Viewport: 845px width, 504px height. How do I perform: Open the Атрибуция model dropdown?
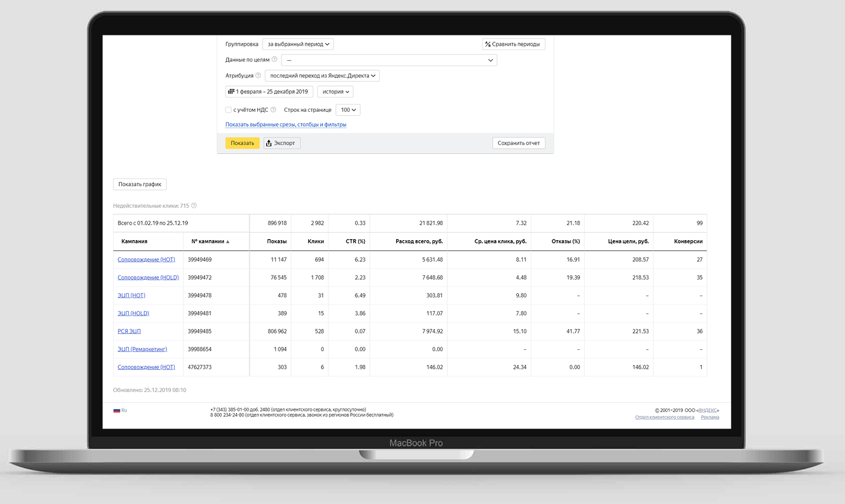click(322, 76)
